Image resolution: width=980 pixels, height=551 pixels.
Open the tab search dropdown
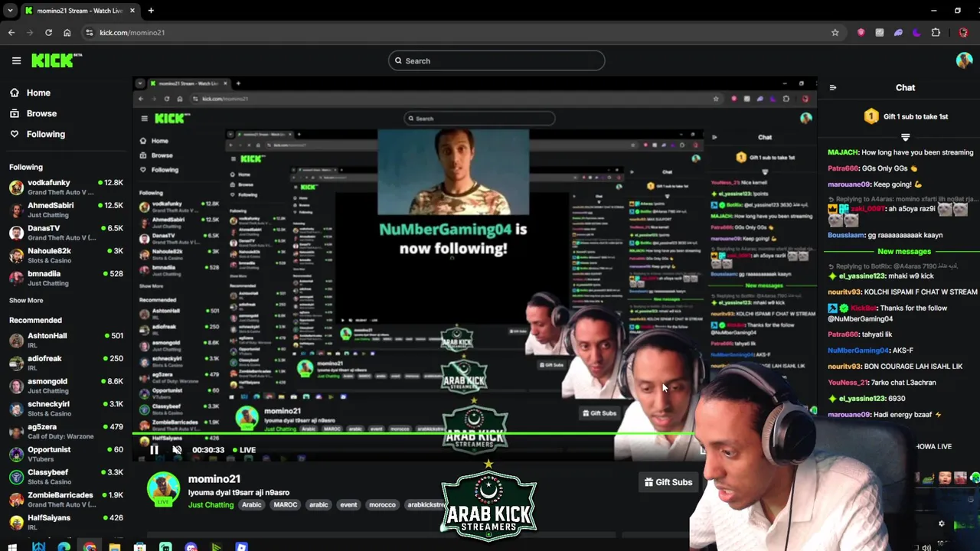click(x=10, y=11)
